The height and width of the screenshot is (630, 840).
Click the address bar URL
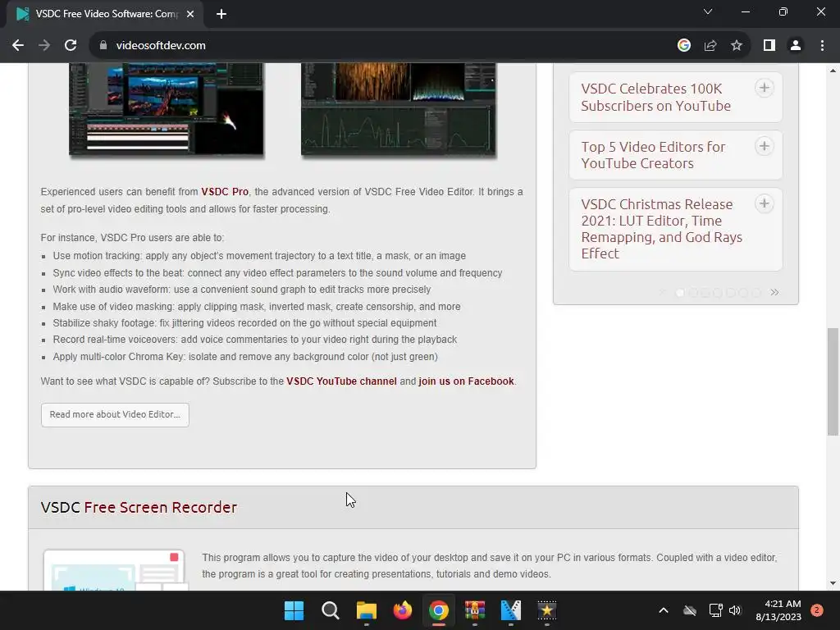161,46
